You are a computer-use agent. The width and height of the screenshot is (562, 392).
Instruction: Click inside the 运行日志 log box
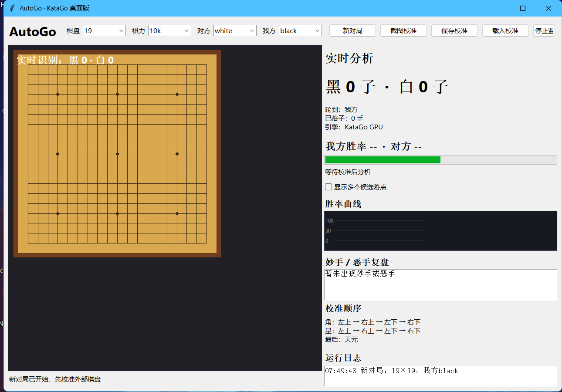click(x=440, y=376)
